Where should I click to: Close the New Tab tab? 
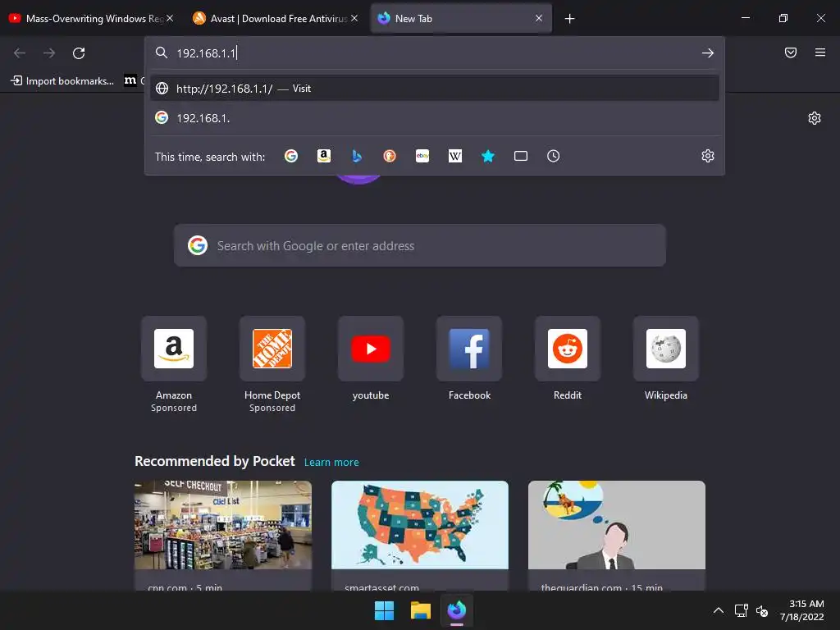pos(539,18)
